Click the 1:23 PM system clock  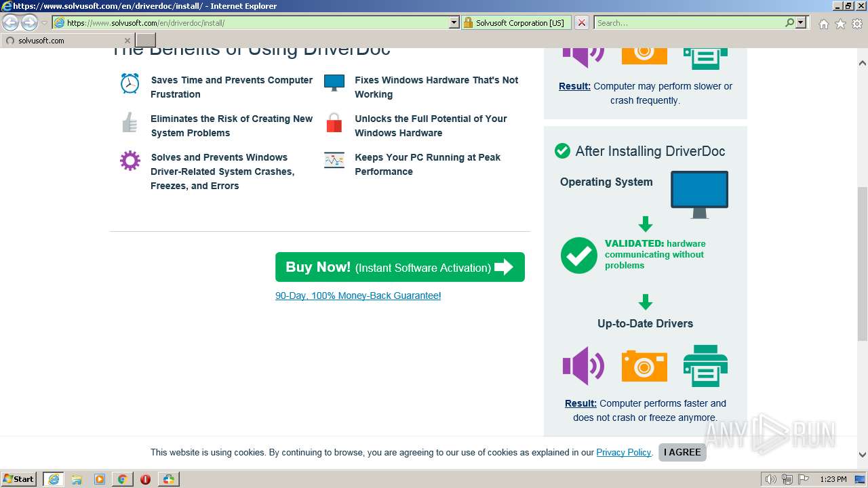[833, 479]
